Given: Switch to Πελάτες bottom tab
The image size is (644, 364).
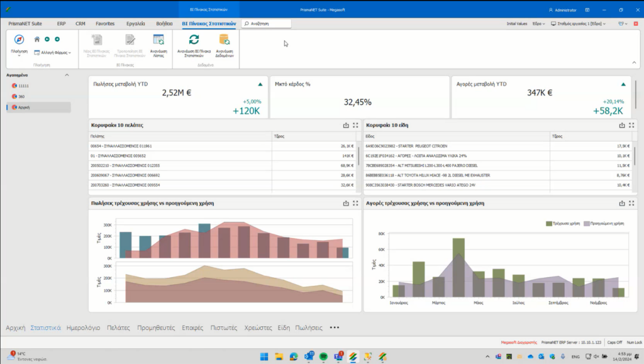Looking at the screenshot, I should point(118,328).
